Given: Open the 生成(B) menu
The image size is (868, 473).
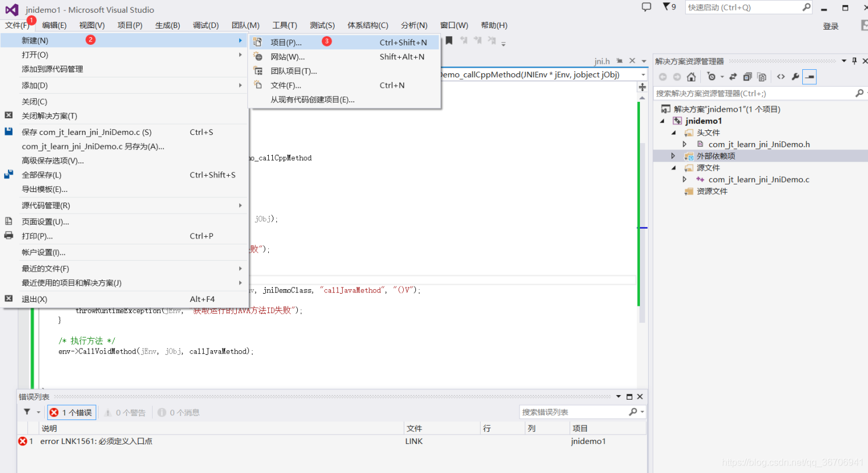Looking at the screenshot, I should (x=168, y=25).
